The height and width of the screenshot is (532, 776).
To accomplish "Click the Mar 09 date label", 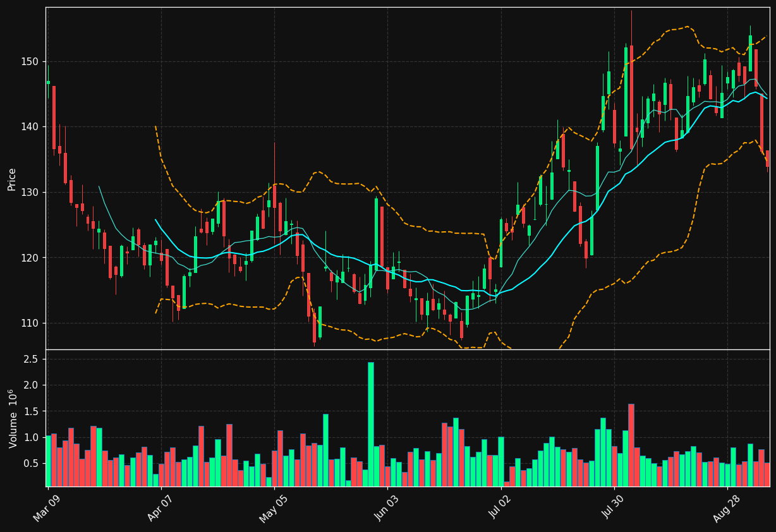I will click(x=48, y=507).
